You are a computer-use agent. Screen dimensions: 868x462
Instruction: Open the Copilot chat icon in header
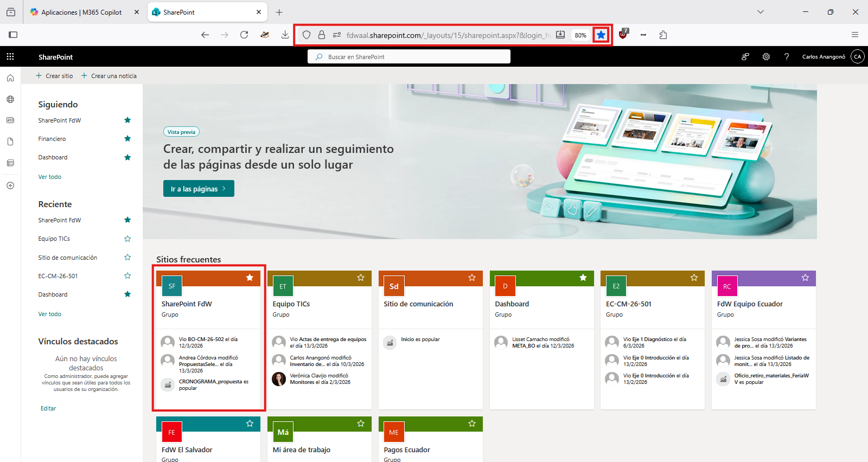click(745, 56)
